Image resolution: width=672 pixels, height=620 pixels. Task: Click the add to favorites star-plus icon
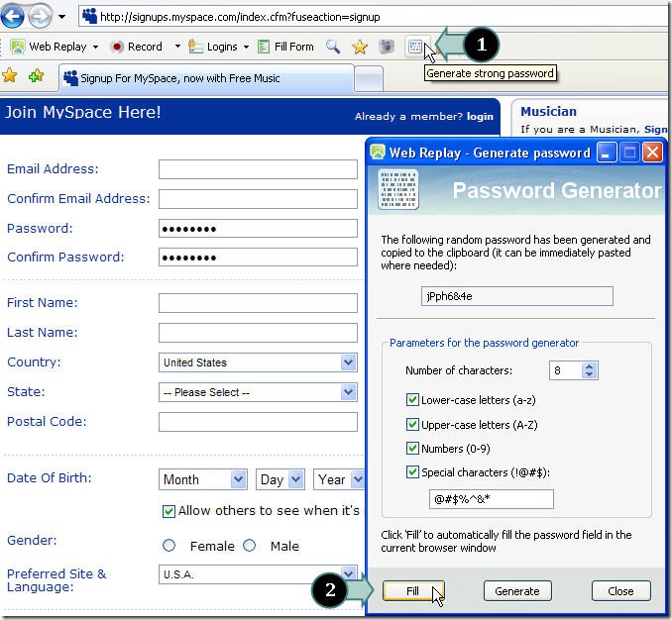click(36, 76)
